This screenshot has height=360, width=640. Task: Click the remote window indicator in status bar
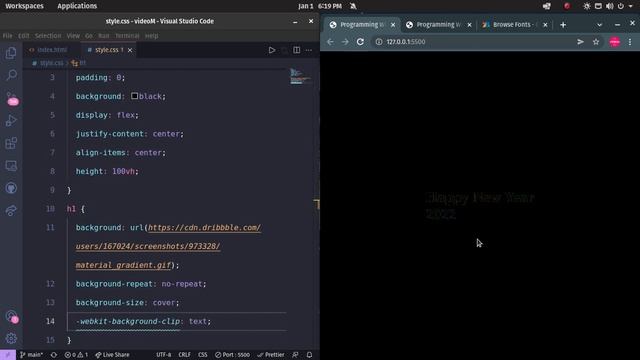click(x=8, y=355)
